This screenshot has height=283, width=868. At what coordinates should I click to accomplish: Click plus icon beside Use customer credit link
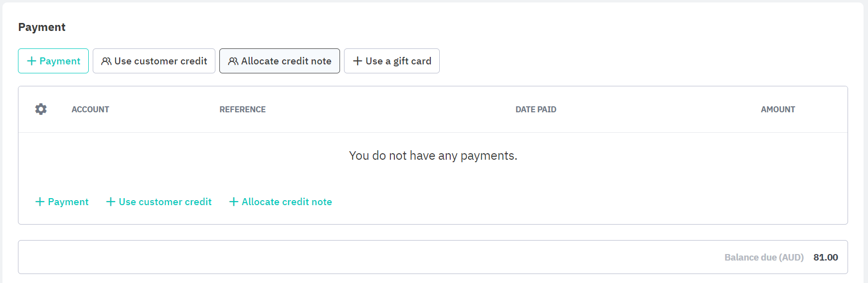[111, 202]
